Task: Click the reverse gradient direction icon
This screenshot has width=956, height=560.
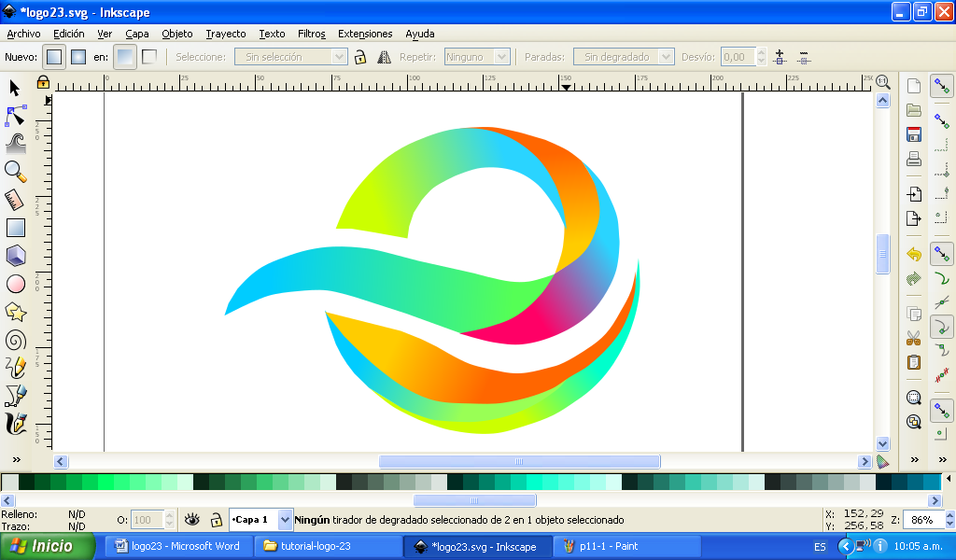Action: tap(384, 57)
